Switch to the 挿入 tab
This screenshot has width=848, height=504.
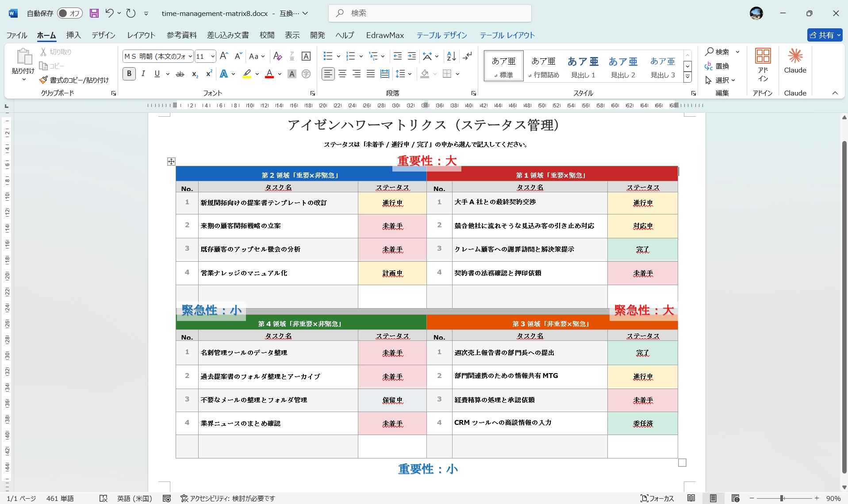tap(73, 35)
